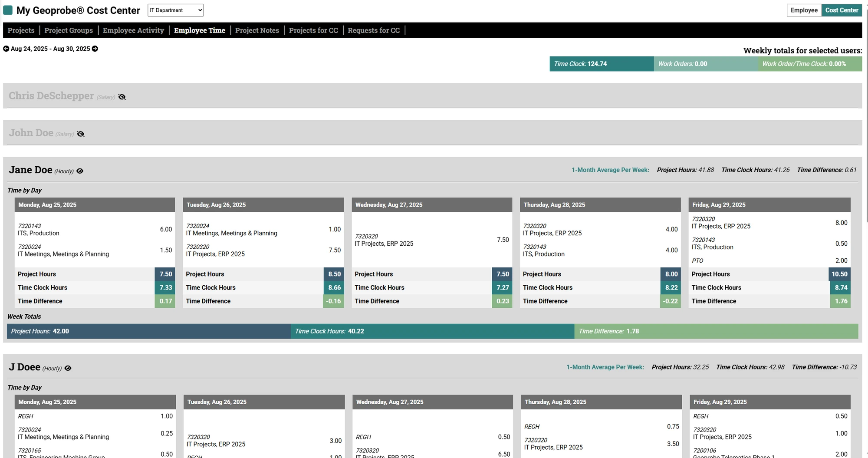Click Jane Doe's Tuesday, Aug 26 day header
868x458 pixels.
click(263, 205)
